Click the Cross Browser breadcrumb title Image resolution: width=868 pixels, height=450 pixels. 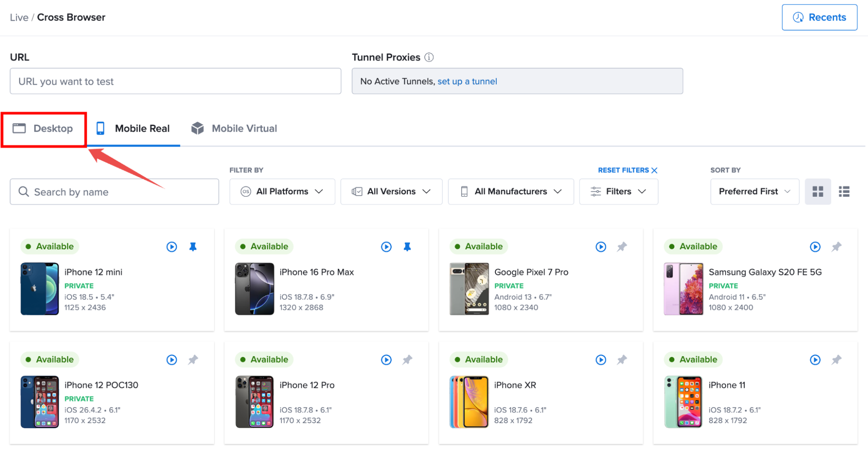[x=71, y=17]
